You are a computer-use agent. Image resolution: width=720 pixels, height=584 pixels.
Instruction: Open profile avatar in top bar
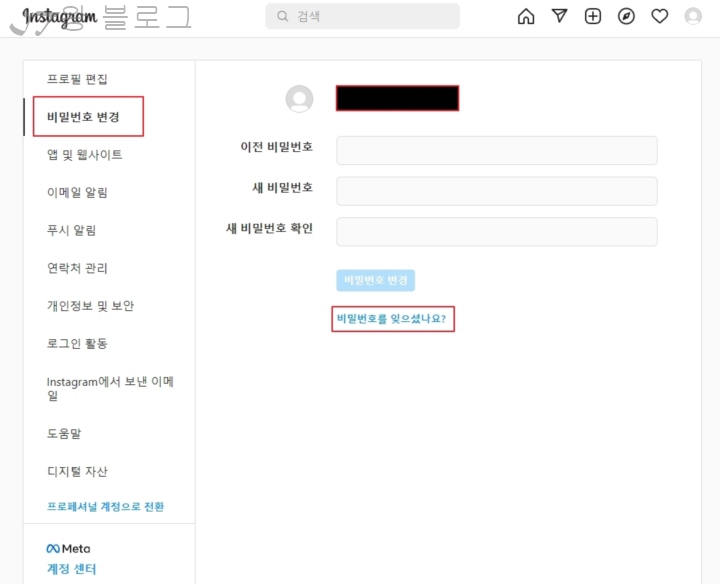pos(693,17)
